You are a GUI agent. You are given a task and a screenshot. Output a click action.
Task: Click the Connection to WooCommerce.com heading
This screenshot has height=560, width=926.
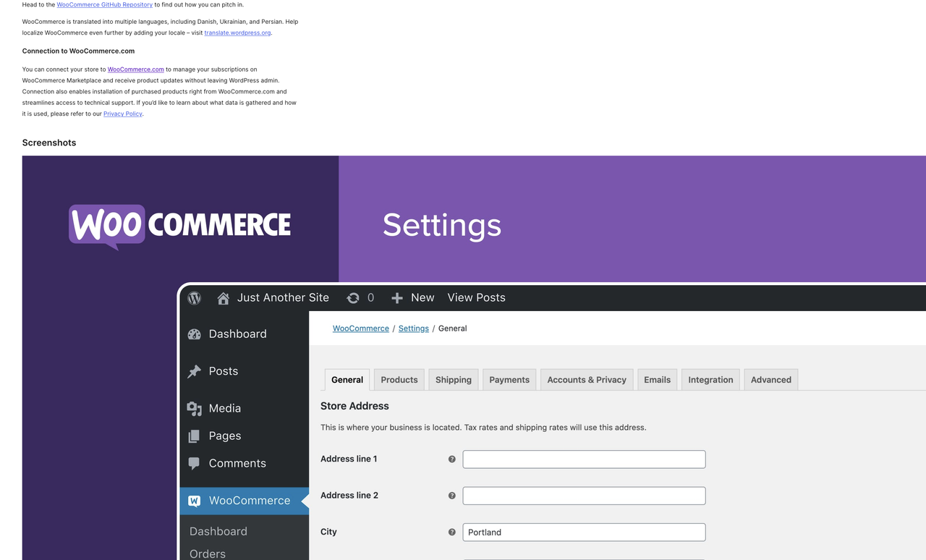[x=78, y=51]
